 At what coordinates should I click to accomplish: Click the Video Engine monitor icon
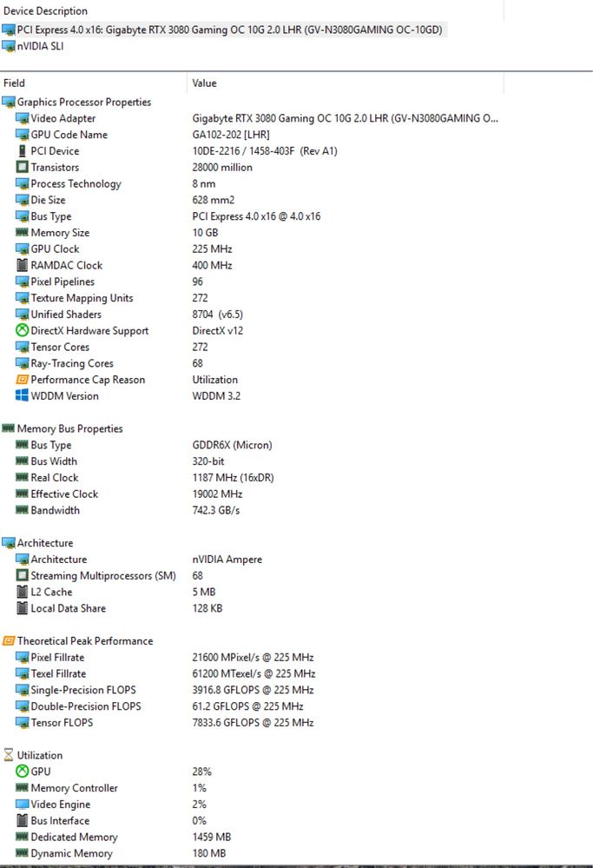22,804
